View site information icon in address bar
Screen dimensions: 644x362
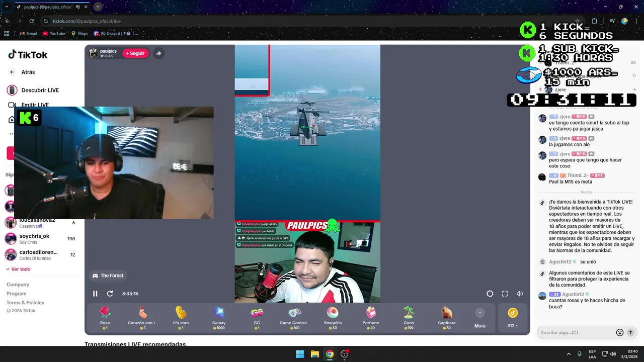click(x=46, y=21)
